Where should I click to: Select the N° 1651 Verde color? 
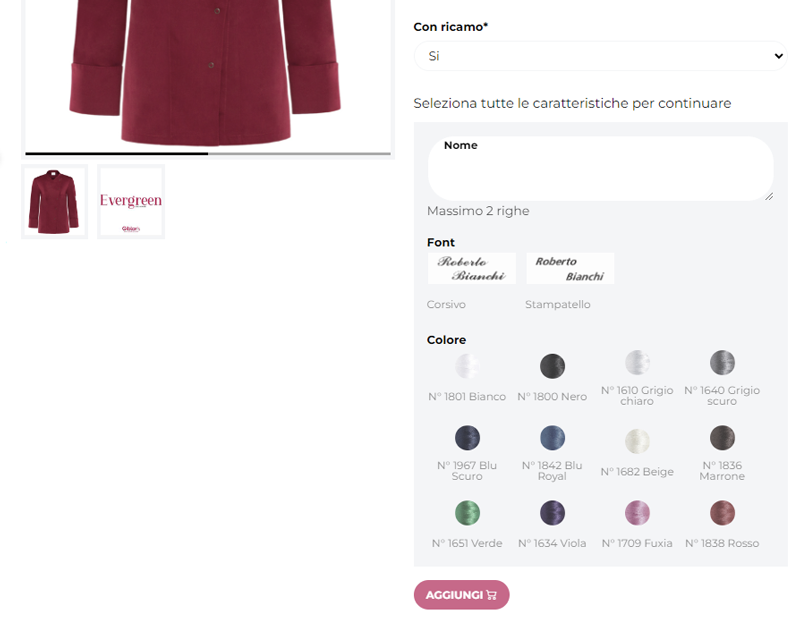pyautogui.click(x=467, y=513)
